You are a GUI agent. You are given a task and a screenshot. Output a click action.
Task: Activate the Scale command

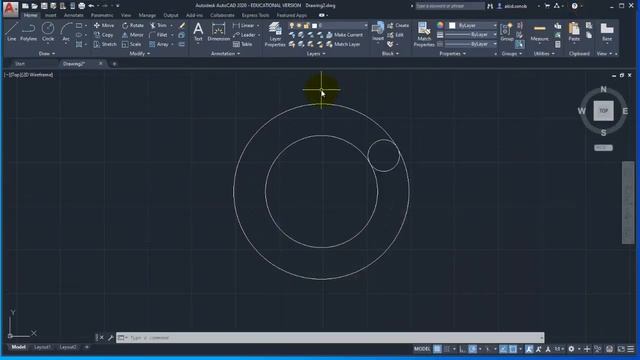(x=131, y=44)
